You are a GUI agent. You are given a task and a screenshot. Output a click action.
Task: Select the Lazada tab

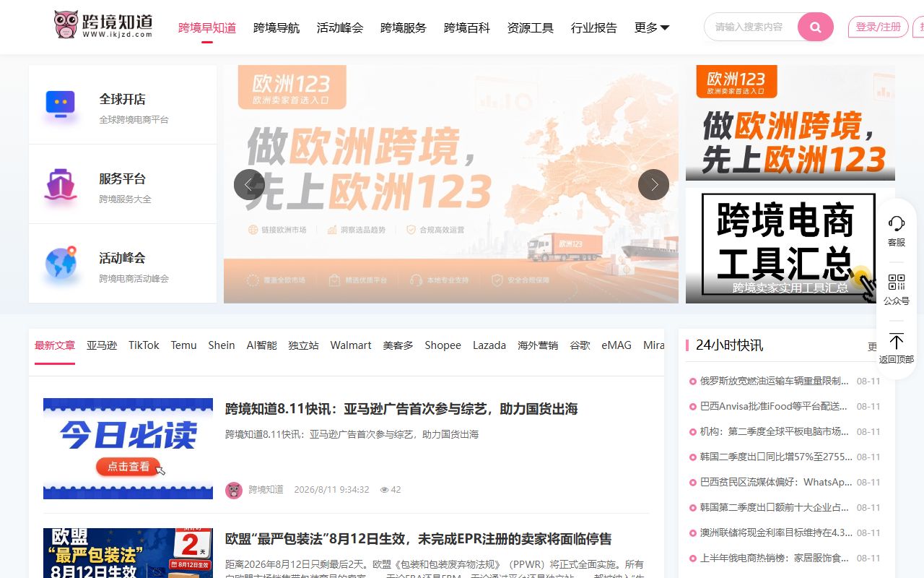click(489, 345)
